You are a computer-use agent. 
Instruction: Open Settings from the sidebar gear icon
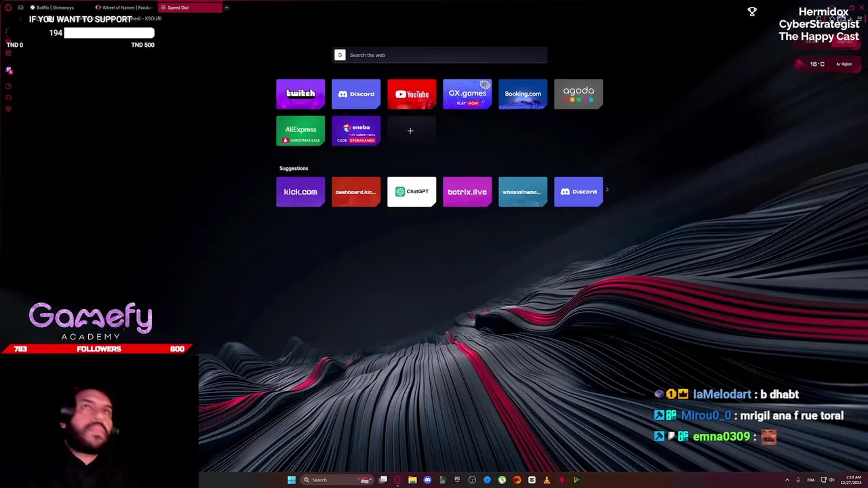(8, 108)
